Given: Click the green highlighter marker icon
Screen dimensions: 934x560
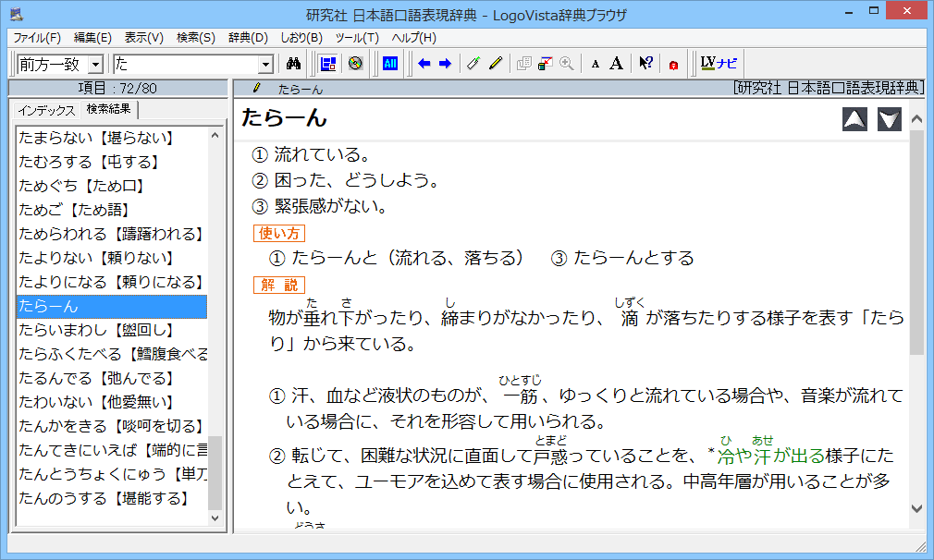Looking at the screenshot, I should click(473, 64).
